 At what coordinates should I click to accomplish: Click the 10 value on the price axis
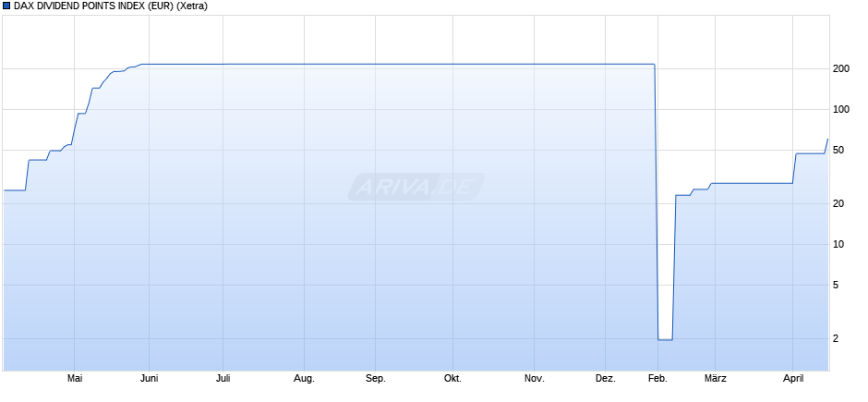click(840, 245)
